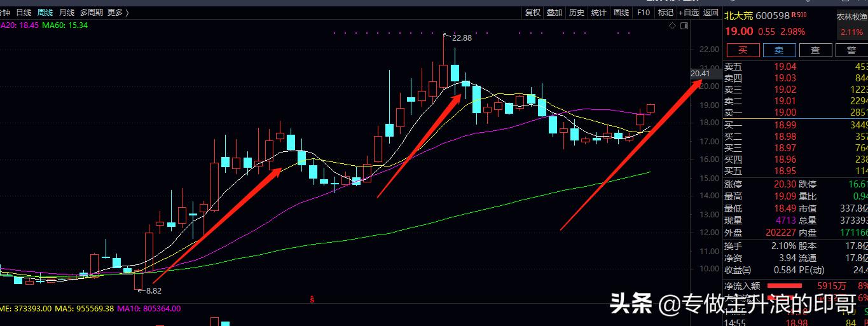Open the 农林牧渔 sector box

851,25
